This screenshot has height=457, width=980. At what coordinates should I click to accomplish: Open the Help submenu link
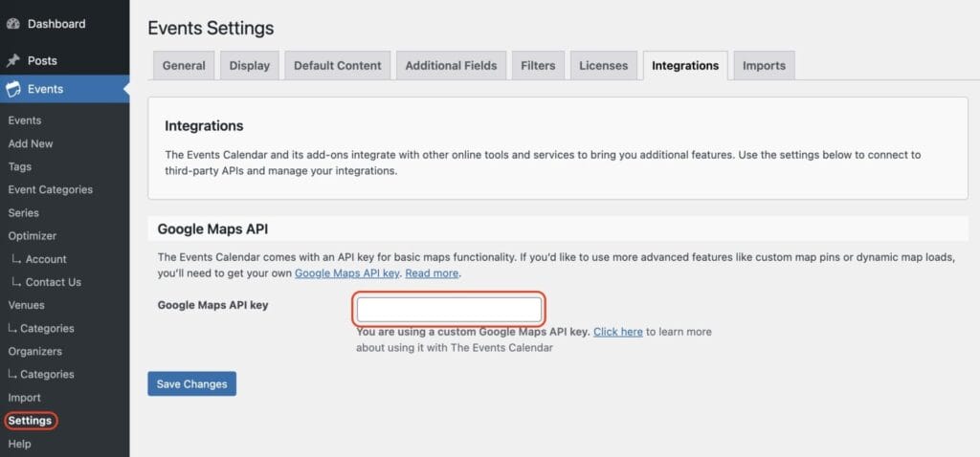click(x=19, y=444)
